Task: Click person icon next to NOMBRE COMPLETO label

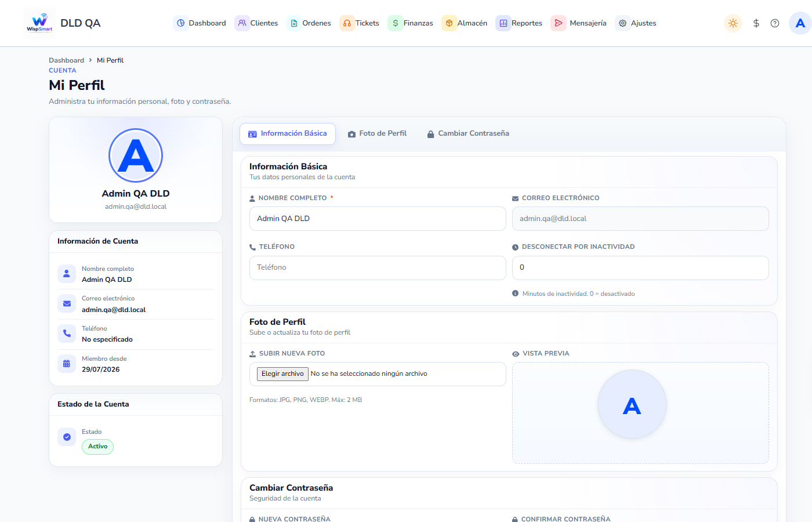Action: click(x=252, y=198)
